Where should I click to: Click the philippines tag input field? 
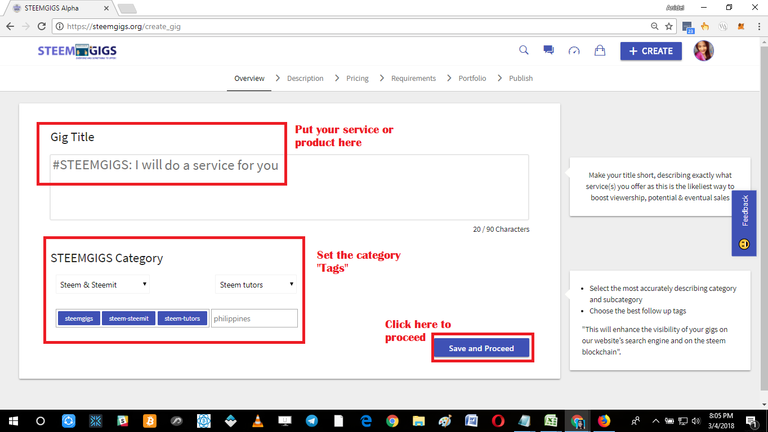[x=254, y=318]
